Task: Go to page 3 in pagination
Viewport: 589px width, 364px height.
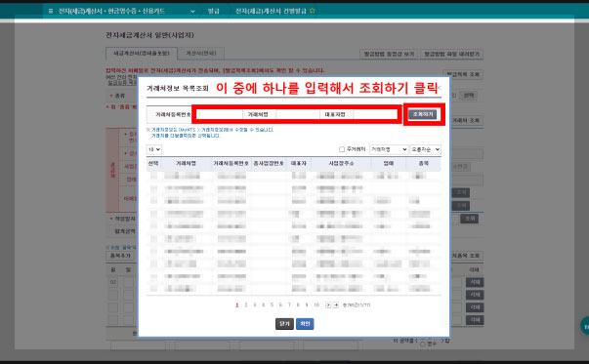Action: (x=255, y=305)
